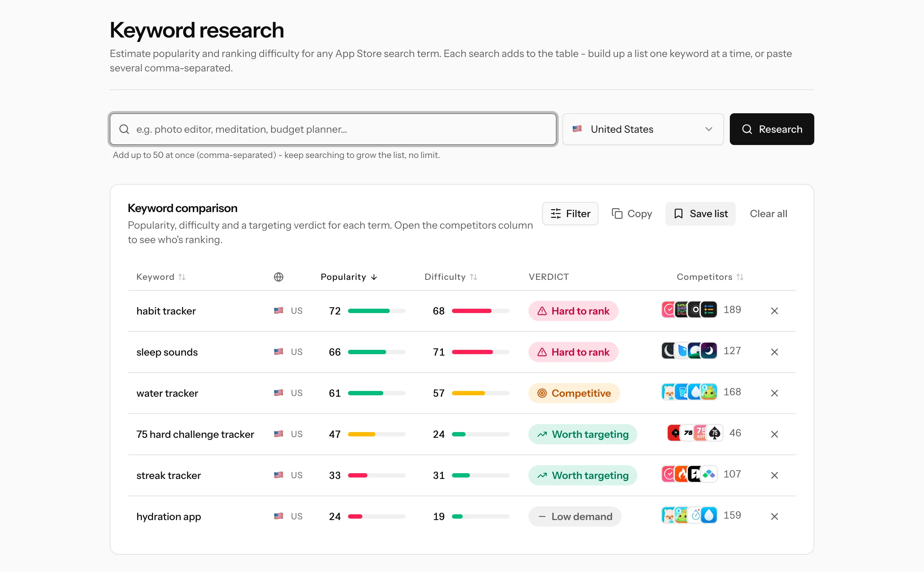Open competitor app icons for streak tracker
The width and height of the screenshot is (924, 572).
(x=689, y=474)
